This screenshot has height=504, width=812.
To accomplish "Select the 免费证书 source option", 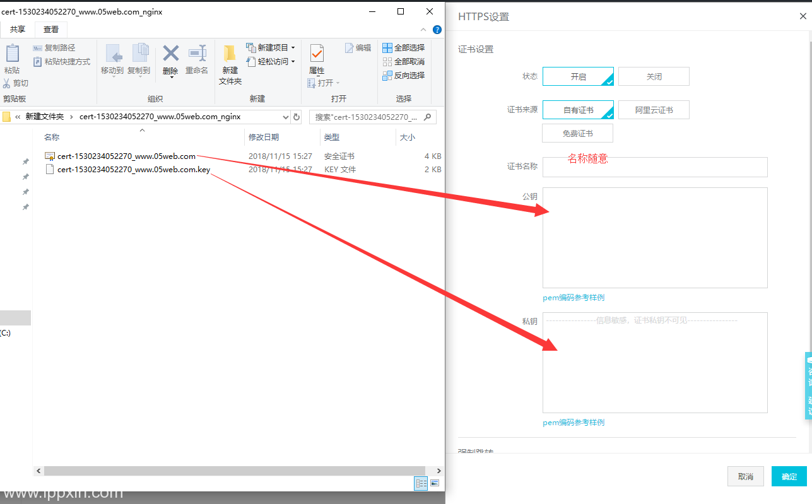I will [x=577, y=133].
